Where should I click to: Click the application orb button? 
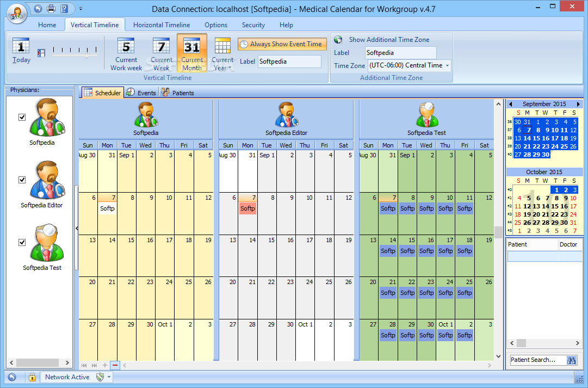point(16,13)
